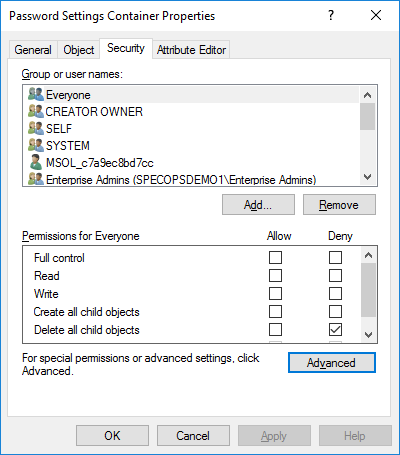
Task: Switch to the Attribute Editor tab
Action: (191, 50)
